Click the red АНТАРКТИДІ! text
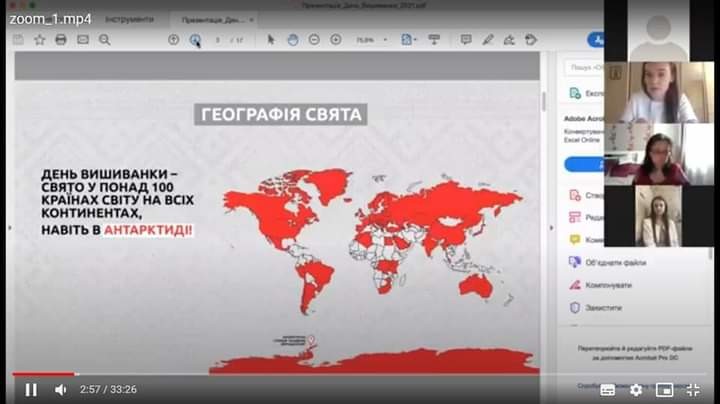Viewport: 720px width, 404px height. (148, 230)
